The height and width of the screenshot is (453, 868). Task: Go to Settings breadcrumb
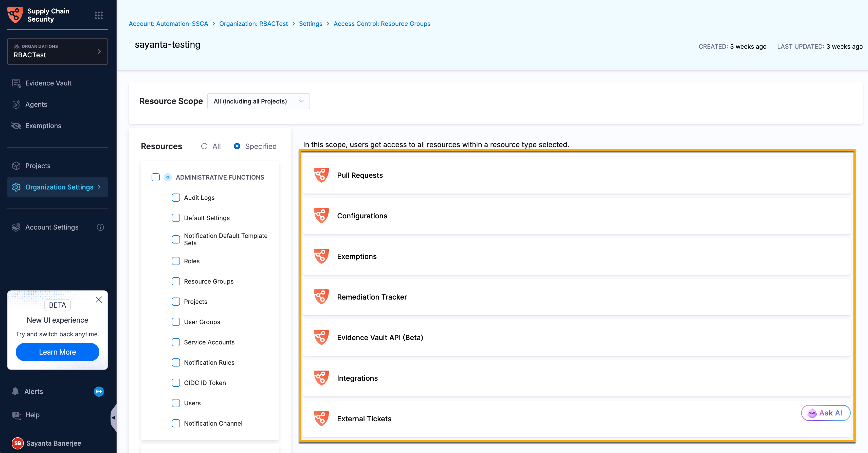(310, 24)
